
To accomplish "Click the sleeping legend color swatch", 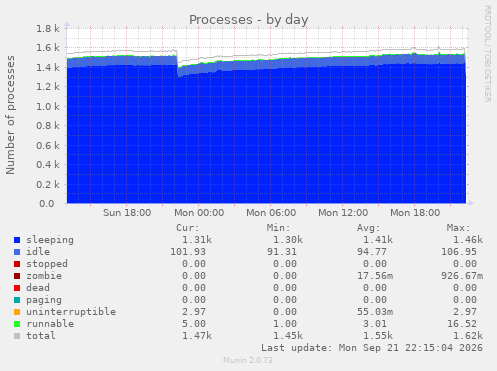I will tap(17, 240).
